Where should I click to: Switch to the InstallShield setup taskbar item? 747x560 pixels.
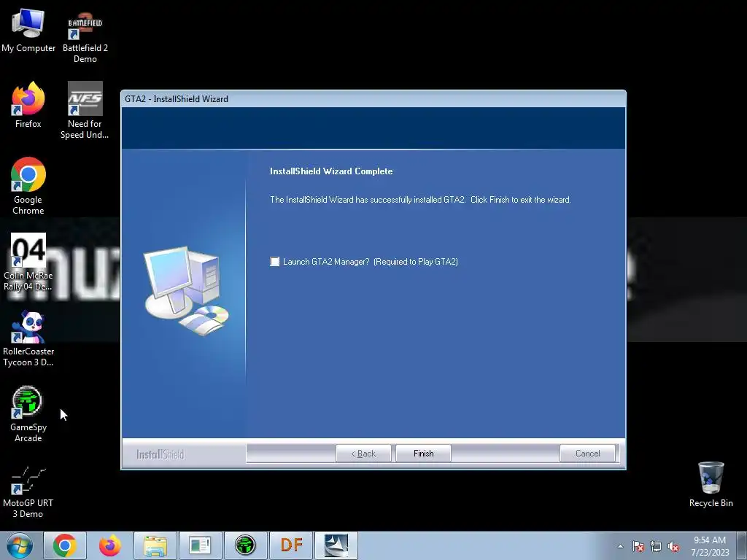[336, 545]
